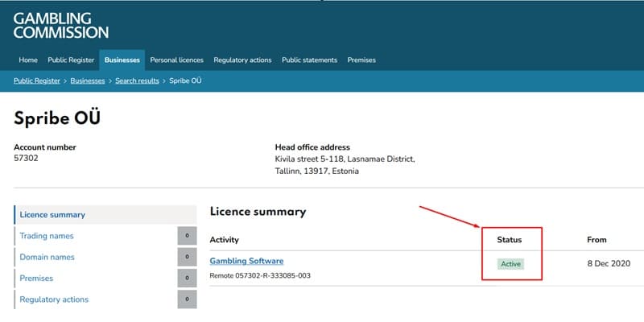Click the sidebar Regulatory actions count badge
This screenshot has height=322, width=644.
click(x=187, y=299)
